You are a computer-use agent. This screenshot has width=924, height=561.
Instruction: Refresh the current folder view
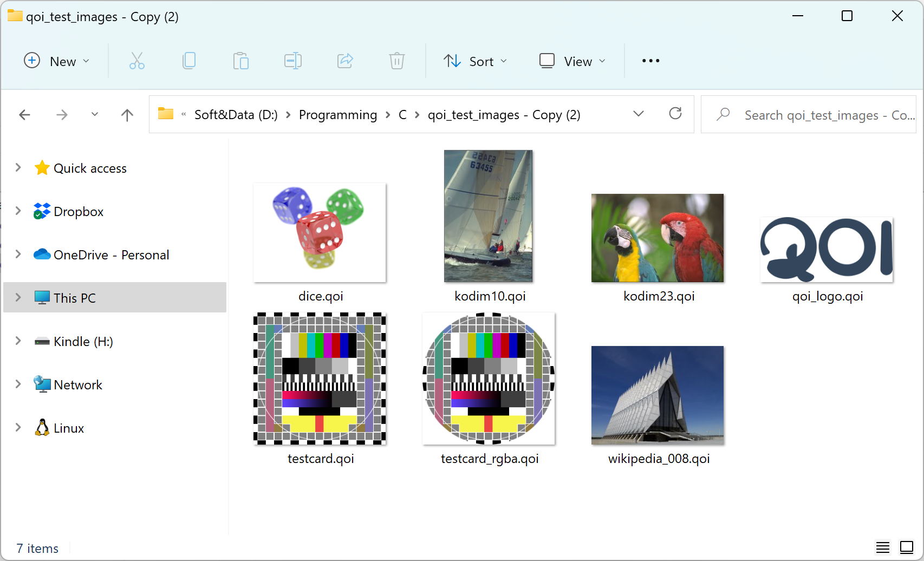point(675,113)
